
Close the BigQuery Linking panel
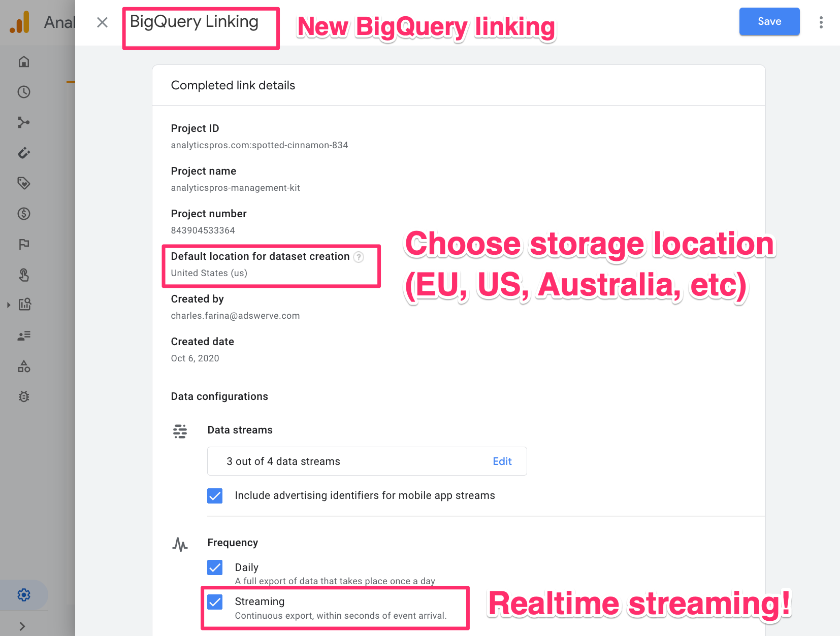coord(102,22)
